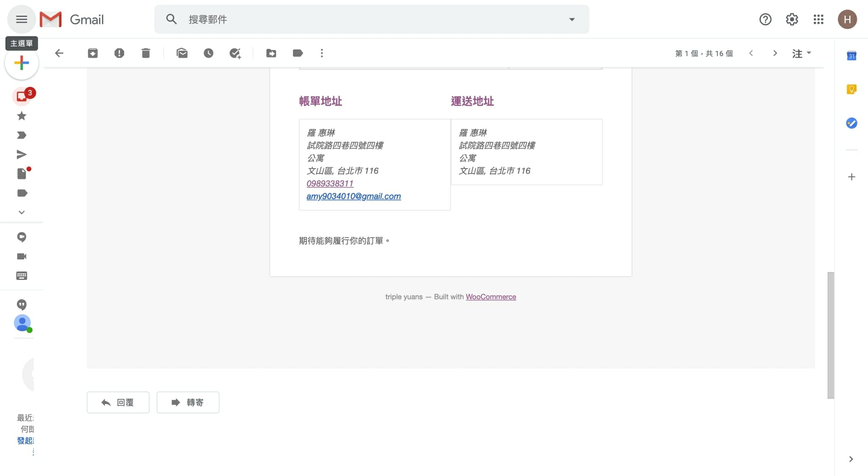The image size is (868, 476).
Task: Open the Starred mail folder
Action: tap(22, 116)
